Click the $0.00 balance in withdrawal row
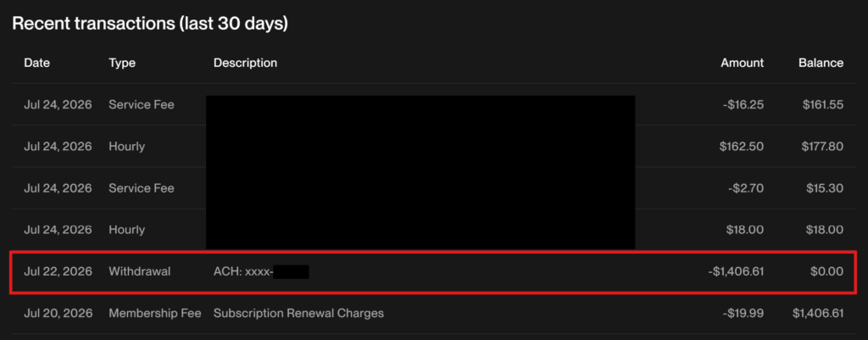 point(827,271)
